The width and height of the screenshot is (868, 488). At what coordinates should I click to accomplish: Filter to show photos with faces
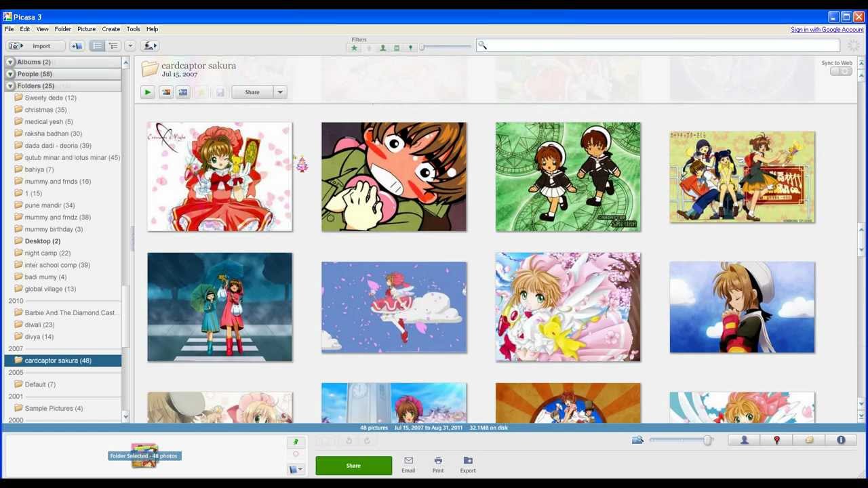tap(382, 47)
